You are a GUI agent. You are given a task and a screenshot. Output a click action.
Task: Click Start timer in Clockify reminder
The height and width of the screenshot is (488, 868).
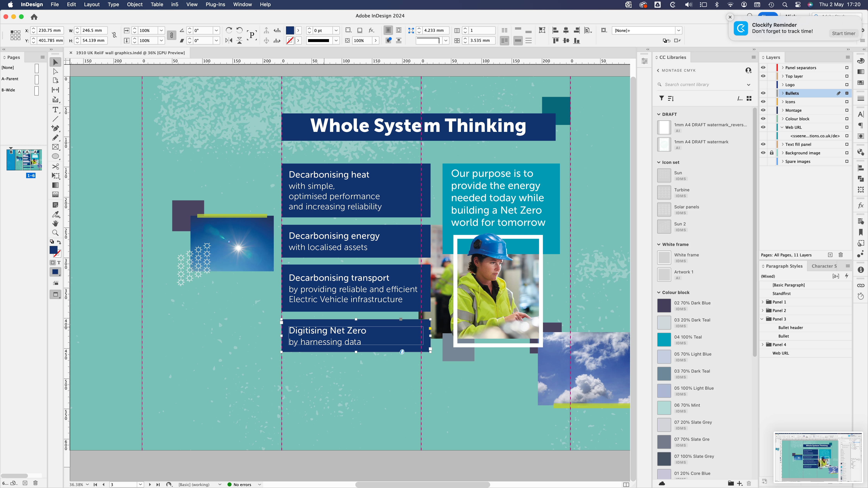[x=843, y=33]
